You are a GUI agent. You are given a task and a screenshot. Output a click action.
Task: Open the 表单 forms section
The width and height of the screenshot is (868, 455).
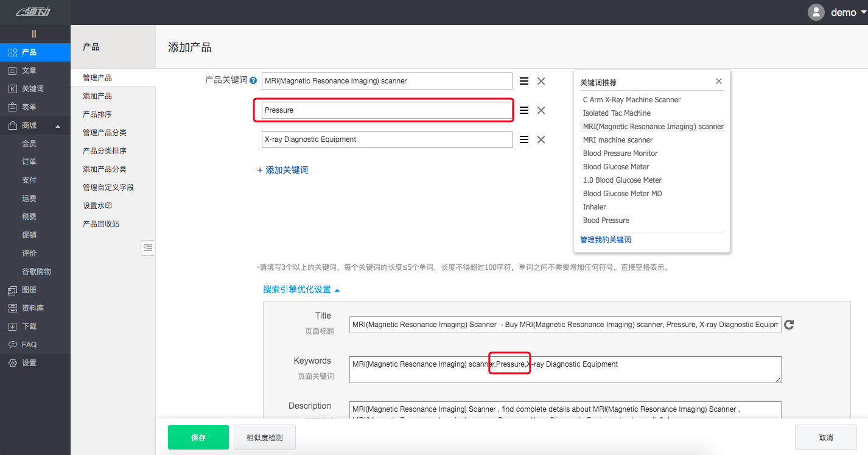[x=29, y=107]
